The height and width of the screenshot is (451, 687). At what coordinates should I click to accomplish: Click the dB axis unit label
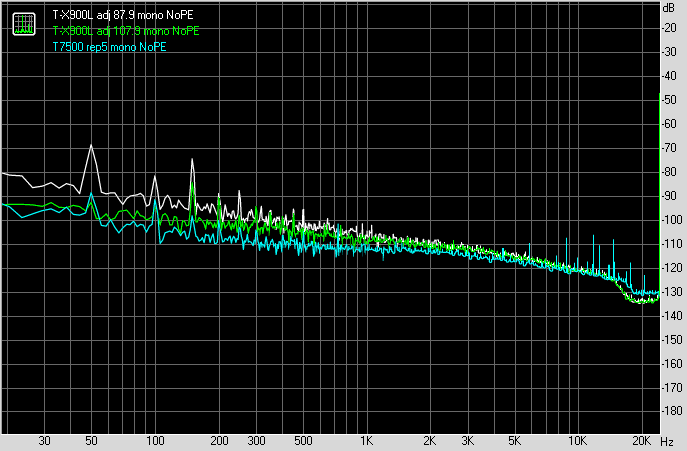669,7
